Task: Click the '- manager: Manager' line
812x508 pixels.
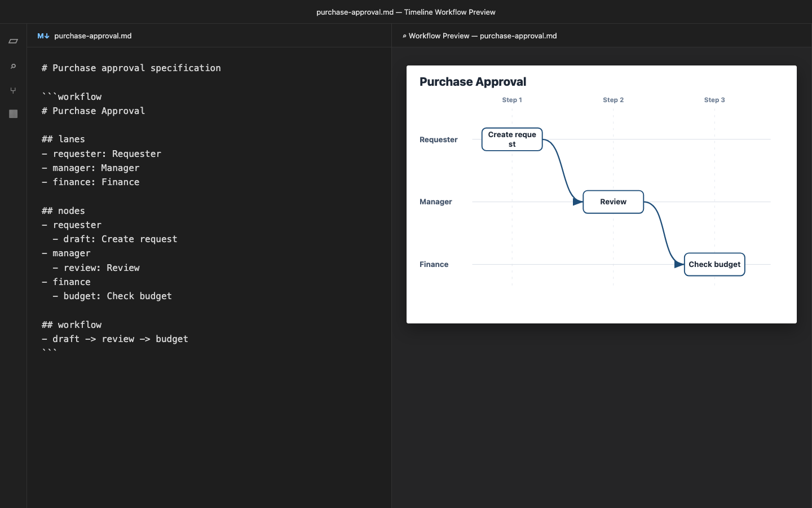Action: (90, 168)
